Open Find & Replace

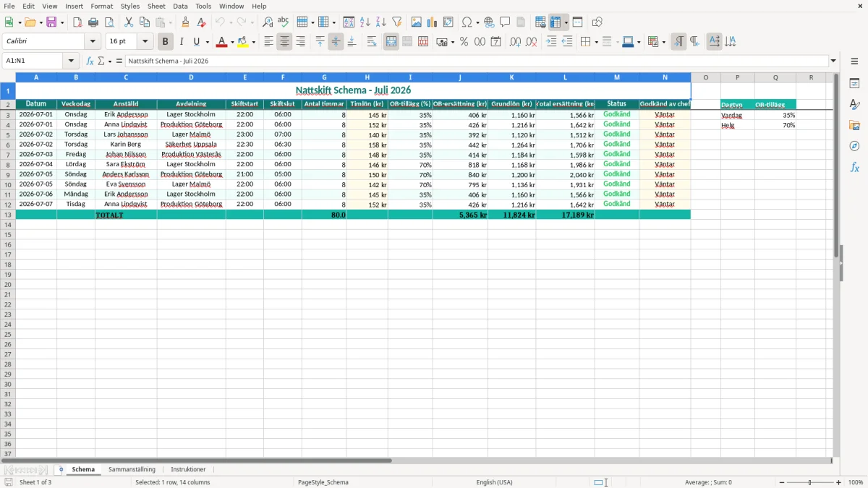coord(268,22)
